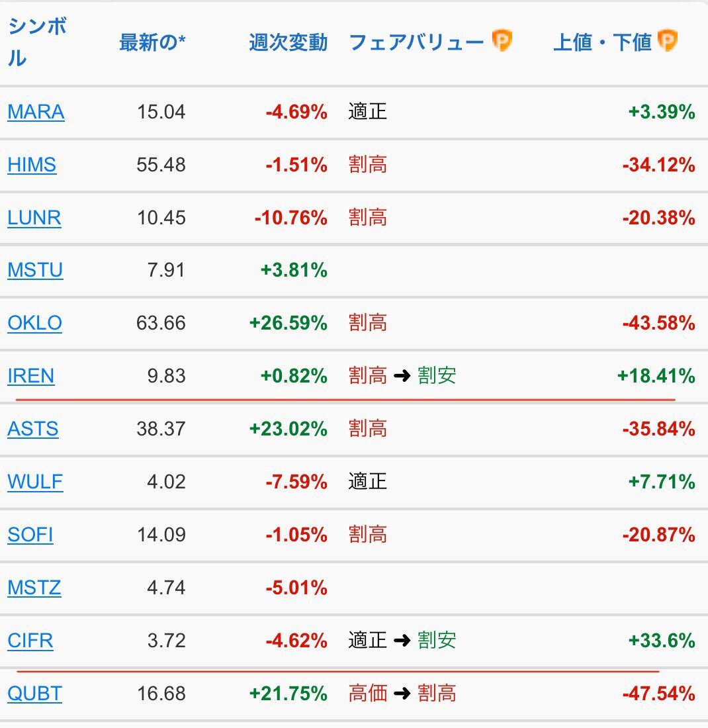
Task: Sort by the フェアバリュー column header
Action: click(x=416, y=42)
